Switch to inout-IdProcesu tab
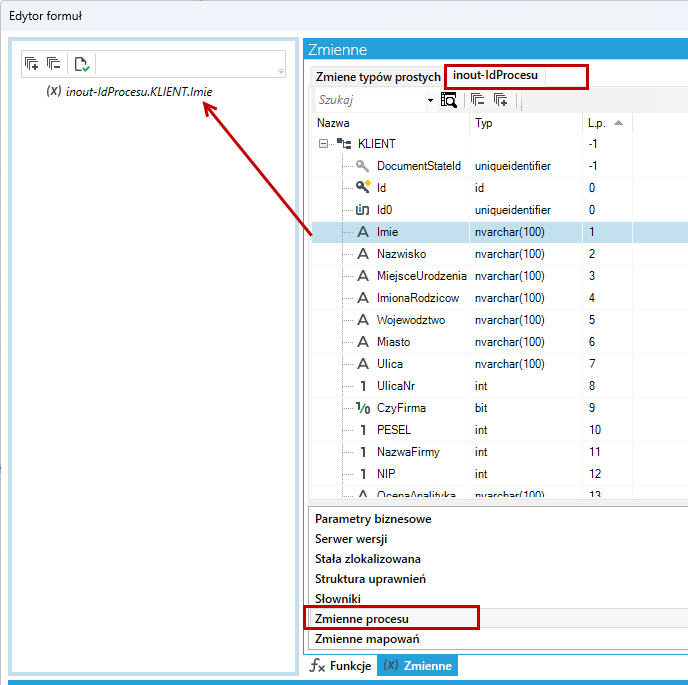The image size is (688, 685). [x=495, y=75]
